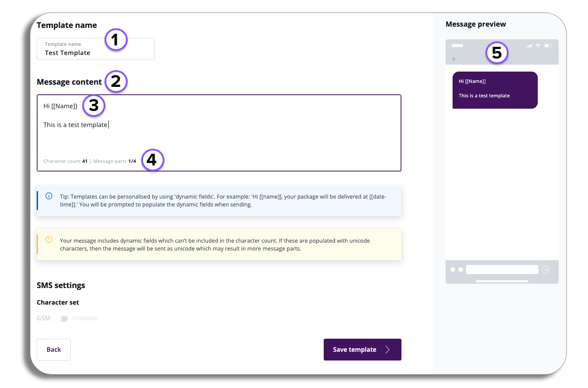Click the Save template button text
This screenshot has height=388, width=588.
point(354,350)
